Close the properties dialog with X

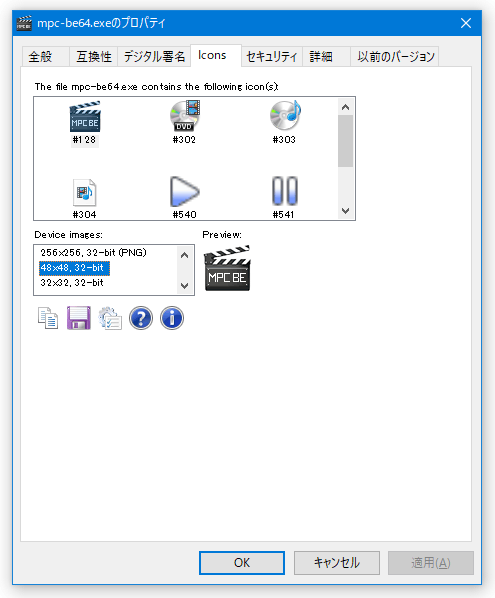[466, 23]
